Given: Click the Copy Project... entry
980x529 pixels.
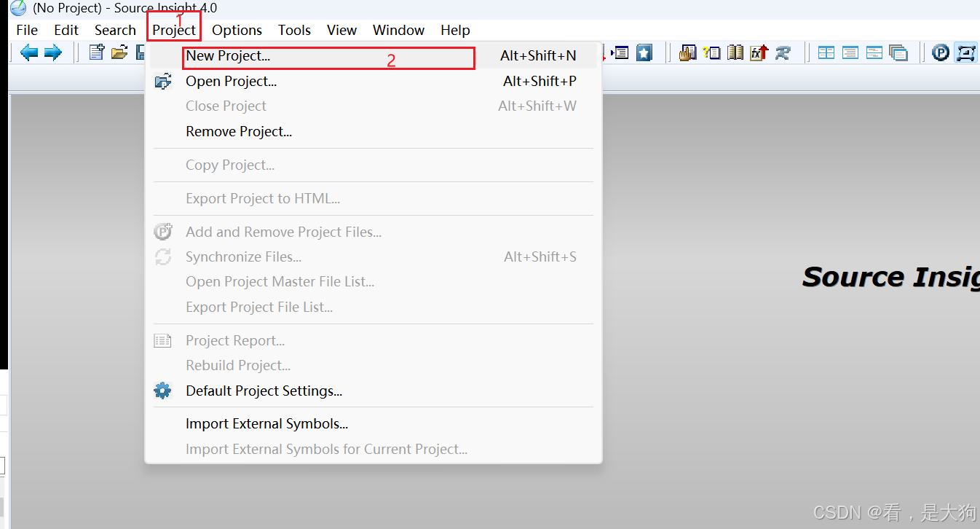Looking at the screenshot, I should click(374, 165).
